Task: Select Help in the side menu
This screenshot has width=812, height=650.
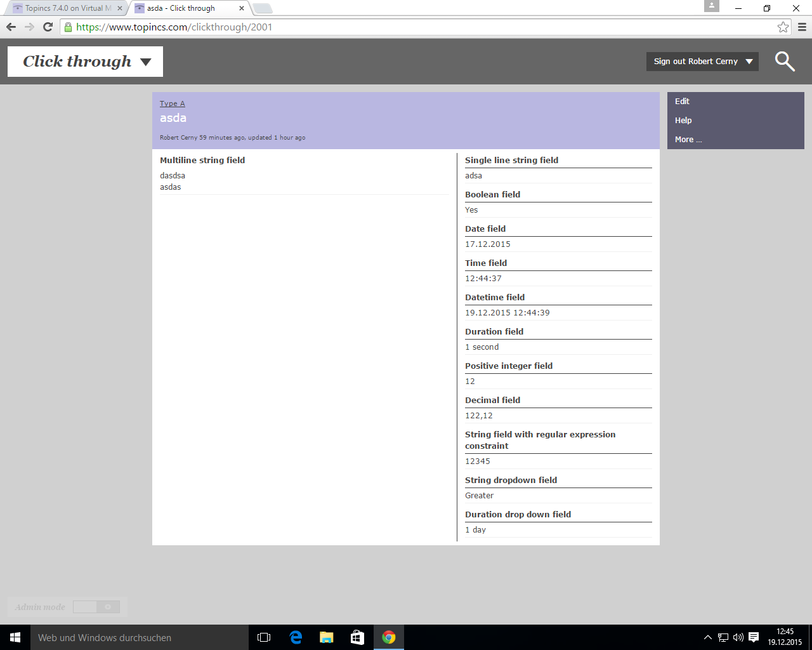Action: point(683,121)
